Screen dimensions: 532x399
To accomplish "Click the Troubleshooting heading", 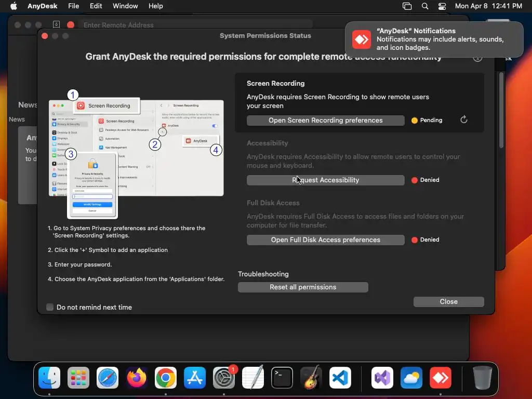I will (263, 274).
